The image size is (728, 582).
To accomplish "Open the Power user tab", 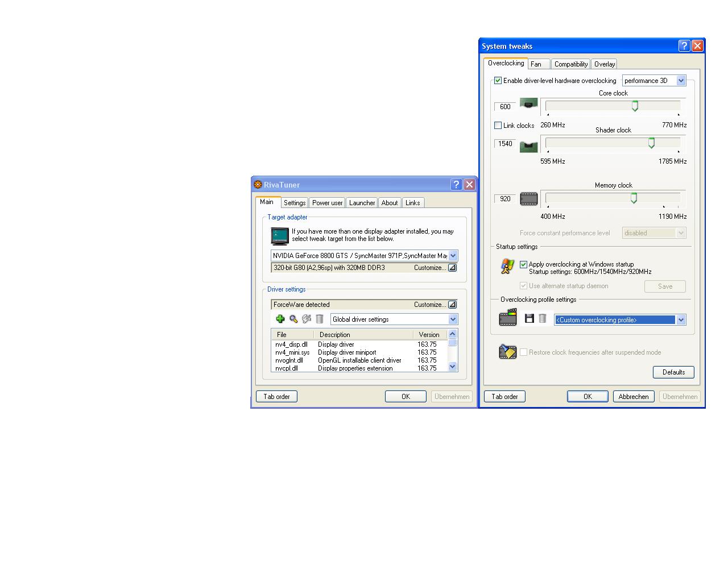I will click(328, 203).
